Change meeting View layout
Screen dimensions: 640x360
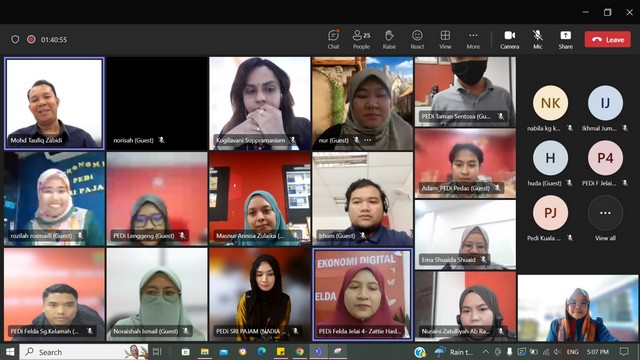pyautogui.click(x=445, y=40)
